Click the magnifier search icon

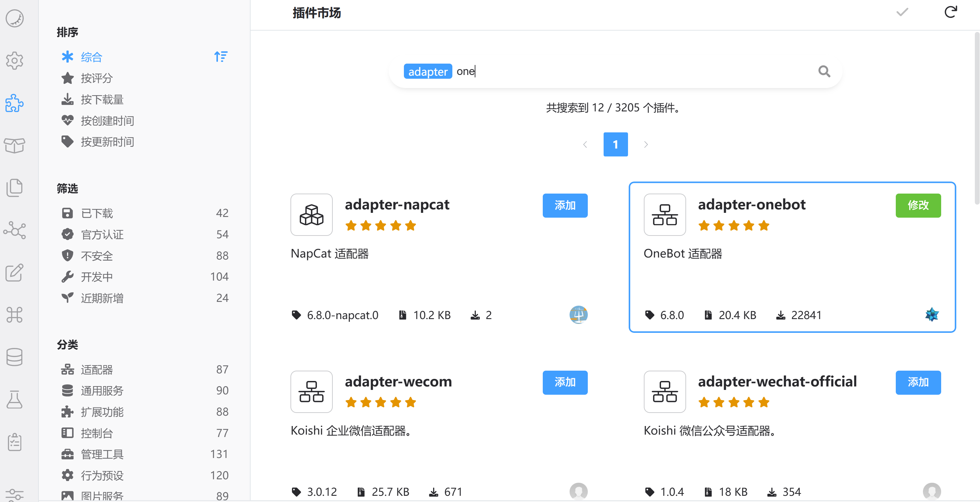click(824, 71)
